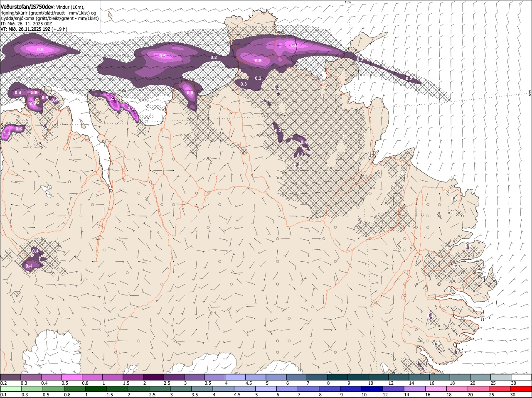The height and width of the screenshot is (398, 532).
Task: Click the "VT: Mið. 26.11.2025 19Z" valid time
Action: (25, 29)
